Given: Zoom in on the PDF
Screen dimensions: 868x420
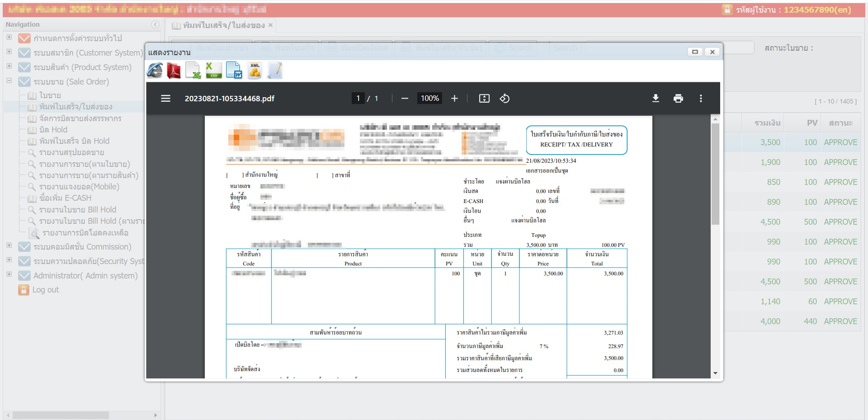Looking at the screenshot, I should (454, 99).
